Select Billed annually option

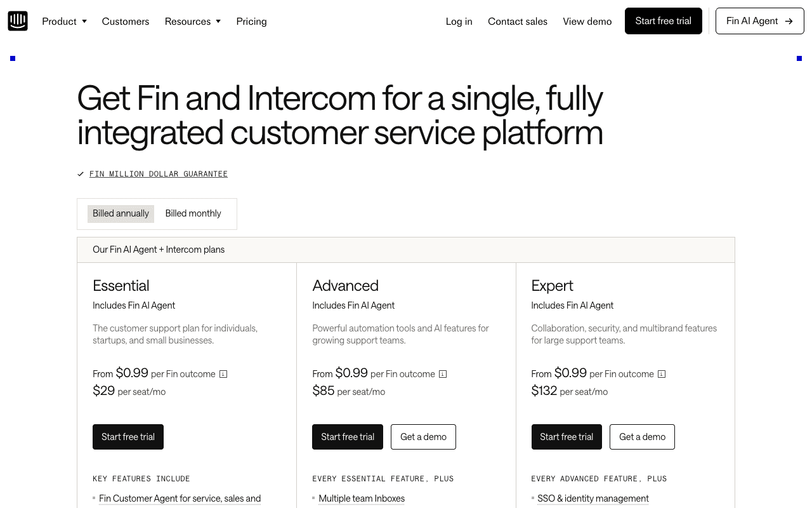pos(121,213)
